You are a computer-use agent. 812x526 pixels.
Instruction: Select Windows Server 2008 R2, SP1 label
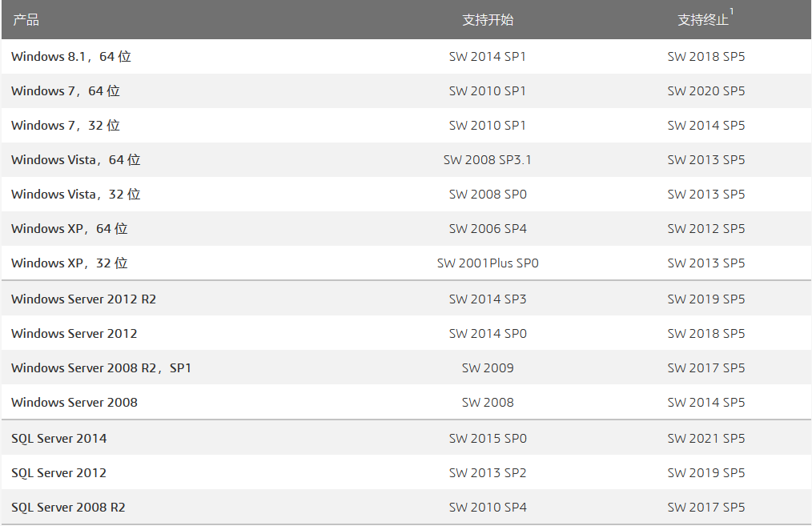102,368
